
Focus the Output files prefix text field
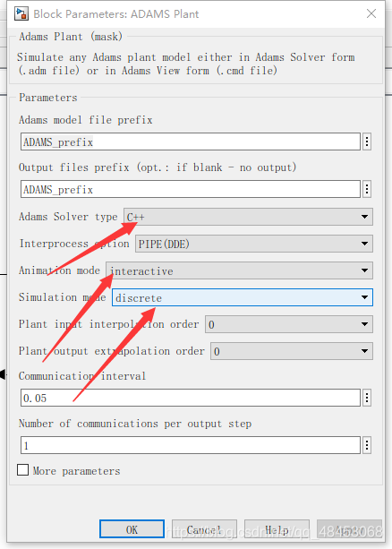tap(191, 190)
